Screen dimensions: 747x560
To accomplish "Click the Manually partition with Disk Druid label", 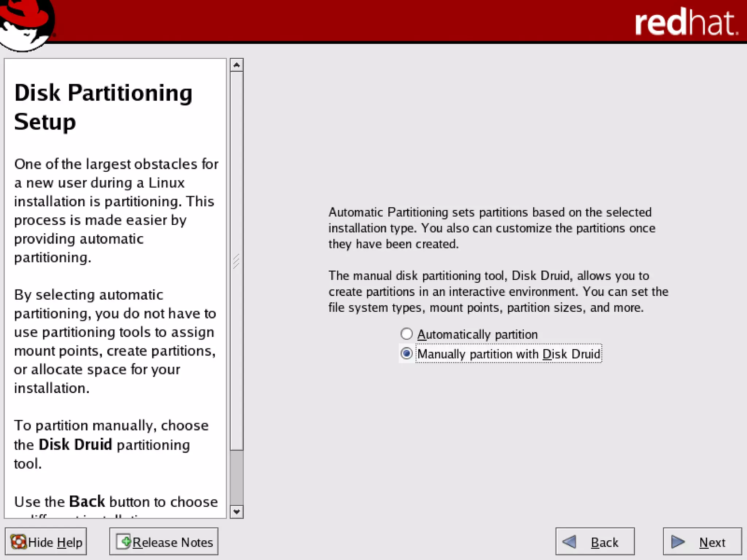I will pyautogui.click(x=508, y=354).
